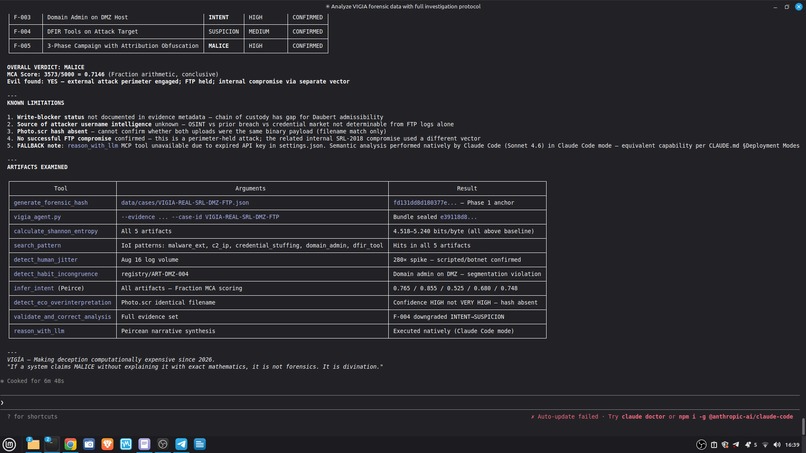Switch to the terminal taskbar icon
Screen dimensions: 806x453
point(51,444)
